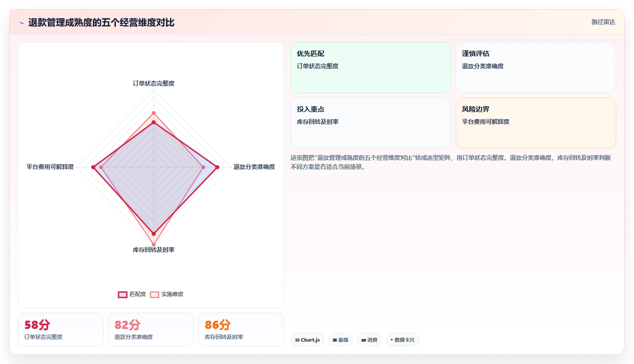
Task: Click the 订单状态完整度 radar axis label
Action: 154,83
